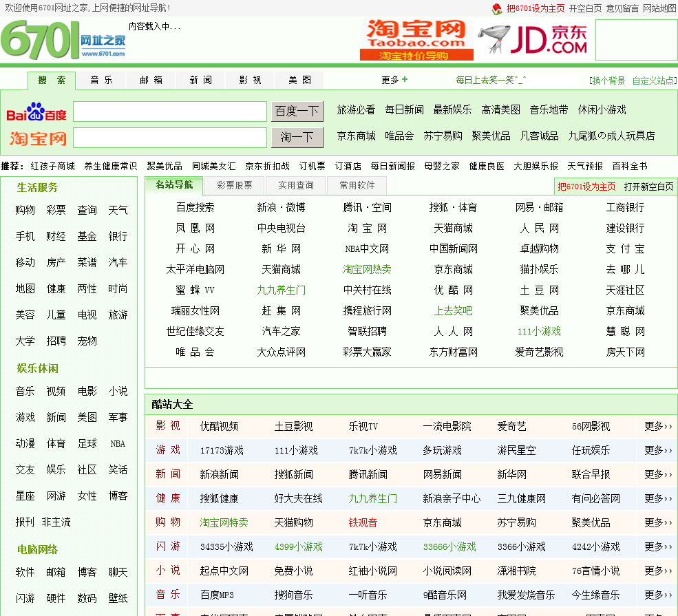678x616 pixels.
Task: Select the 新闻 search tab
Action: tap(200, 80)
